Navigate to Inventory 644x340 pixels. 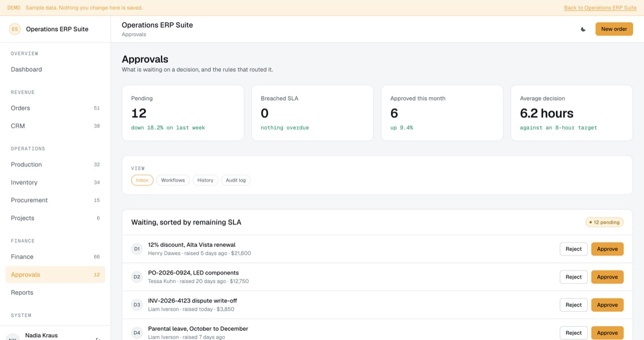coord(55,182)
